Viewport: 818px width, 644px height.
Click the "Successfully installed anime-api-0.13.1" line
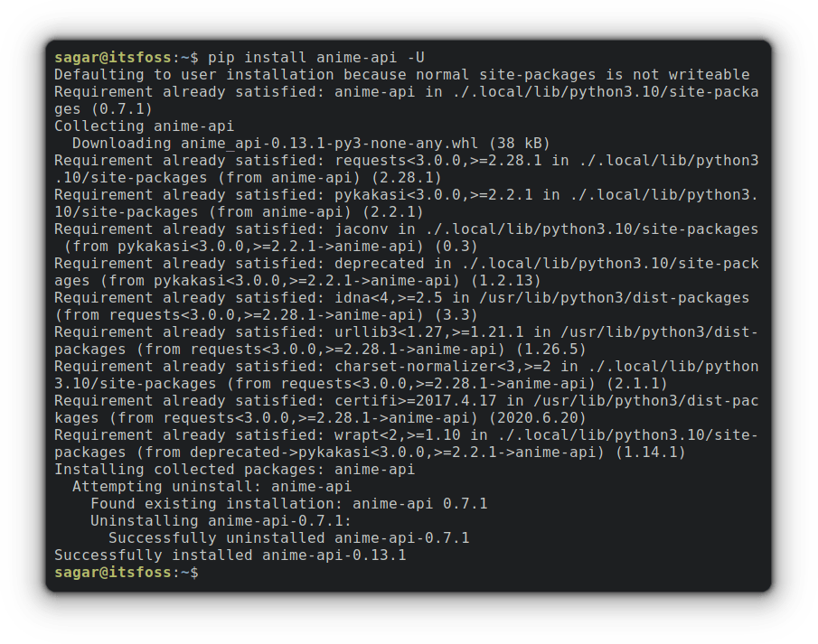tap(230, 555)
